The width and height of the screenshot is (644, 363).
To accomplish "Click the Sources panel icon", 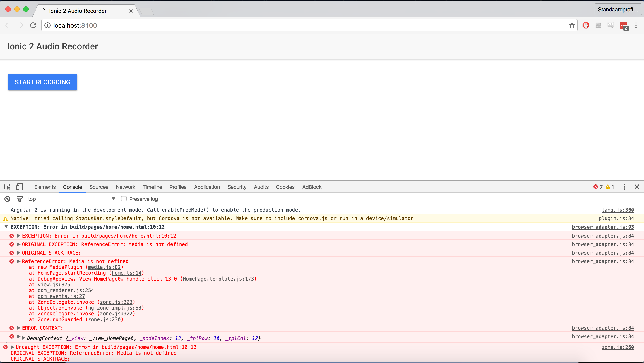I will (98, 187).
